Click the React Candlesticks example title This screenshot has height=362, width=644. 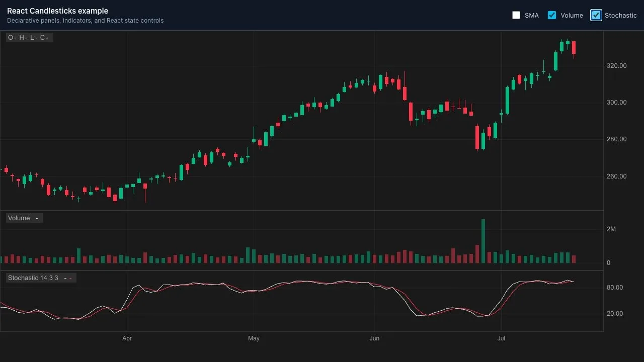click(x=57, y=11)
